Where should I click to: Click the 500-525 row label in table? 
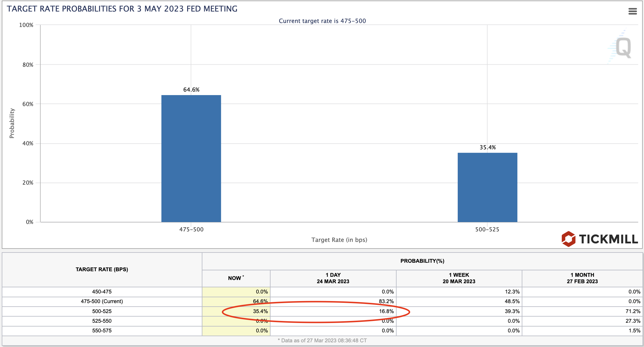point(102,311)
